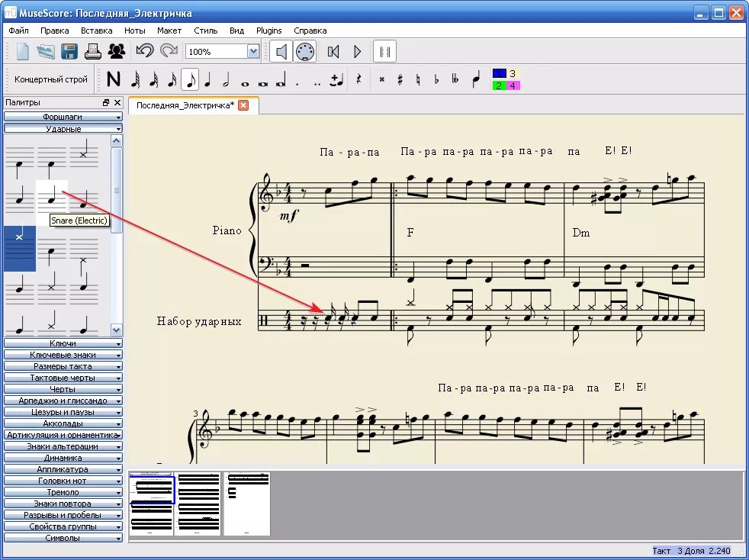
Task: Open the Файл menu
Action: click(x=18, y=31)
